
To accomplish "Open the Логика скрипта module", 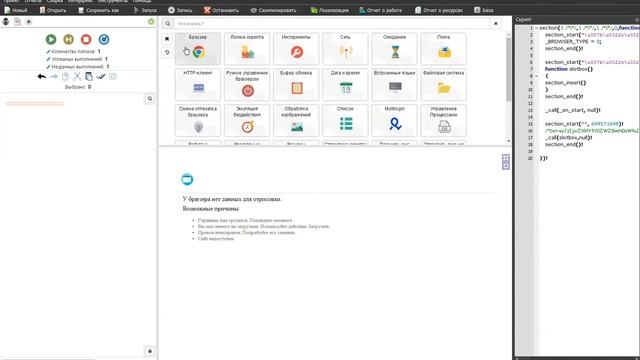I will (x=247, y=49).
